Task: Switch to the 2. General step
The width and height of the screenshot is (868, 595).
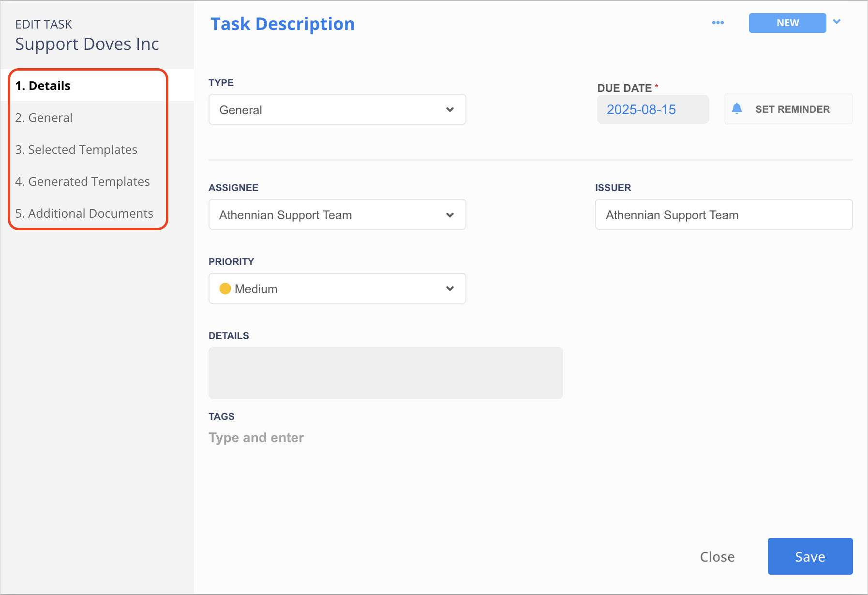Action: coord(44,118)
